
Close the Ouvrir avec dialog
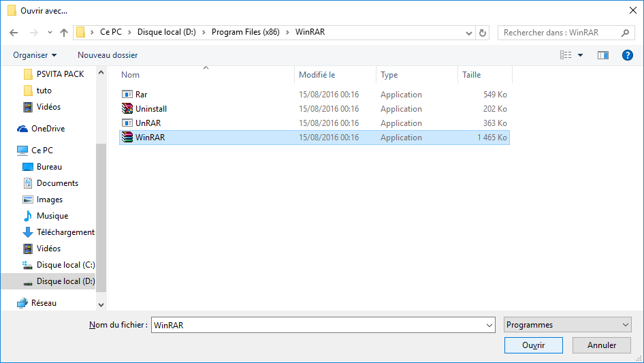[633, 10]
